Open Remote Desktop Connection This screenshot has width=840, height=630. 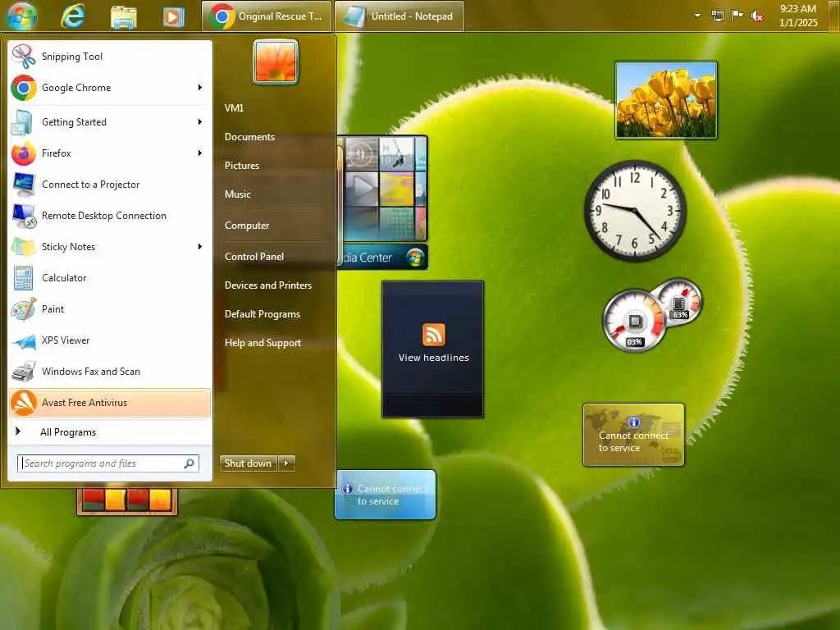coord(110,216)
